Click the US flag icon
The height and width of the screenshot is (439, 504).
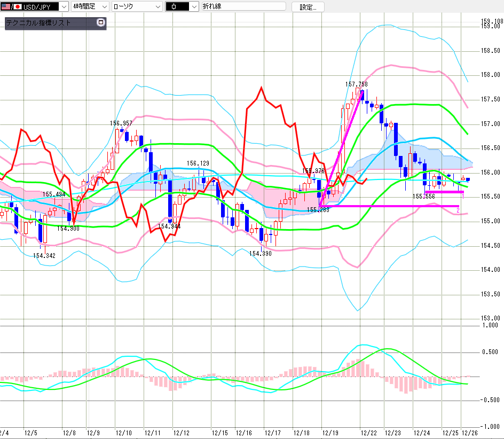tap(6, 7)
